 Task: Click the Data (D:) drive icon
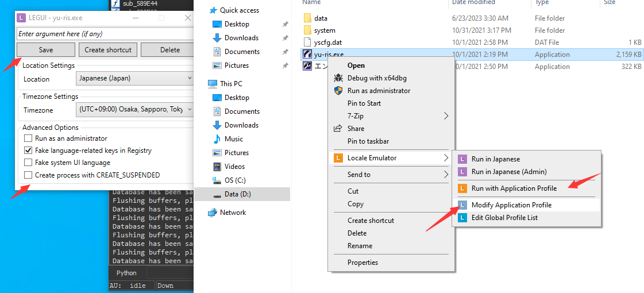pyautogui.click(x=217, y=194)
